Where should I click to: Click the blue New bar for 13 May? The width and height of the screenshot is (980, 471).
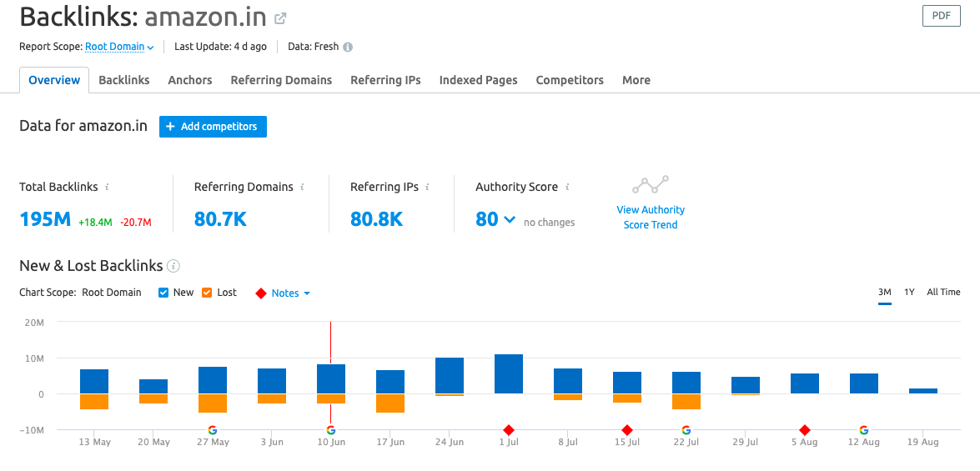[x=94, y=381]
